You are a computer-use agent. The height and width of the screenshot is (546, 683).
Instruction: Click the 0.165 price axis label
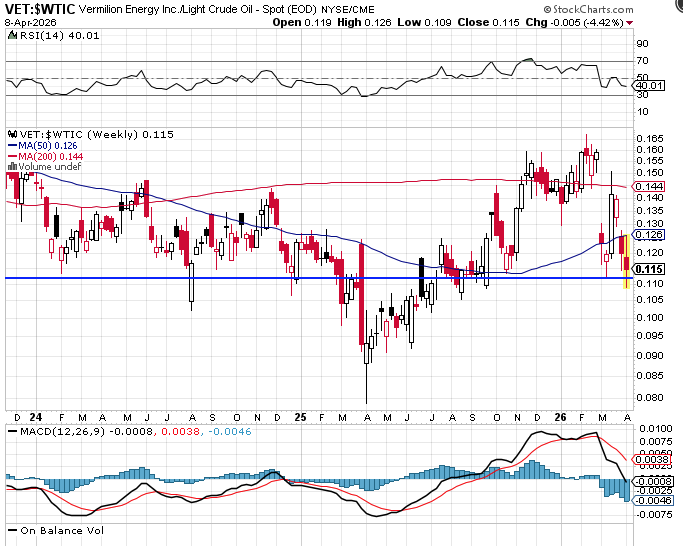click(650, 139)
